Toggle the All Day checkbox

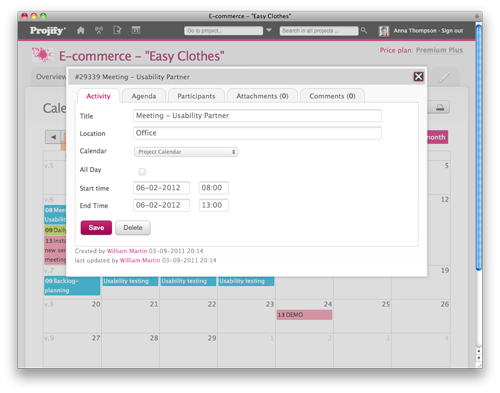(x=142, y=172)
